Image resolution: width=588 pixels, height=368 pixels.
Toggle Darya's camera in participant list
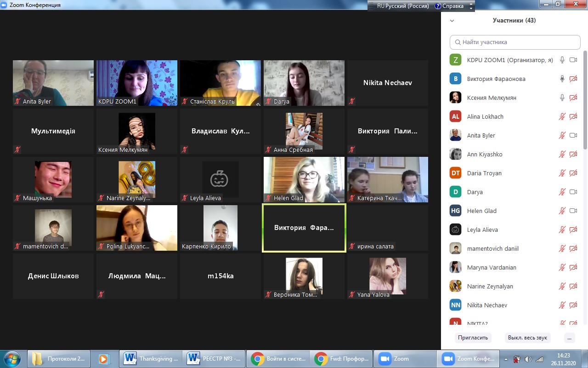coord(573,192)
